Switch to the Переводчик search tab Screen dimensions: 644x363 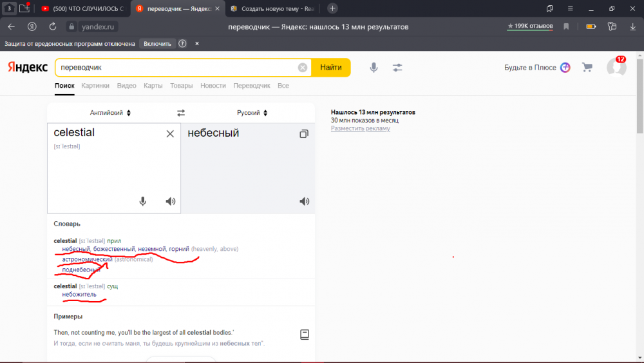click(252, 86)
